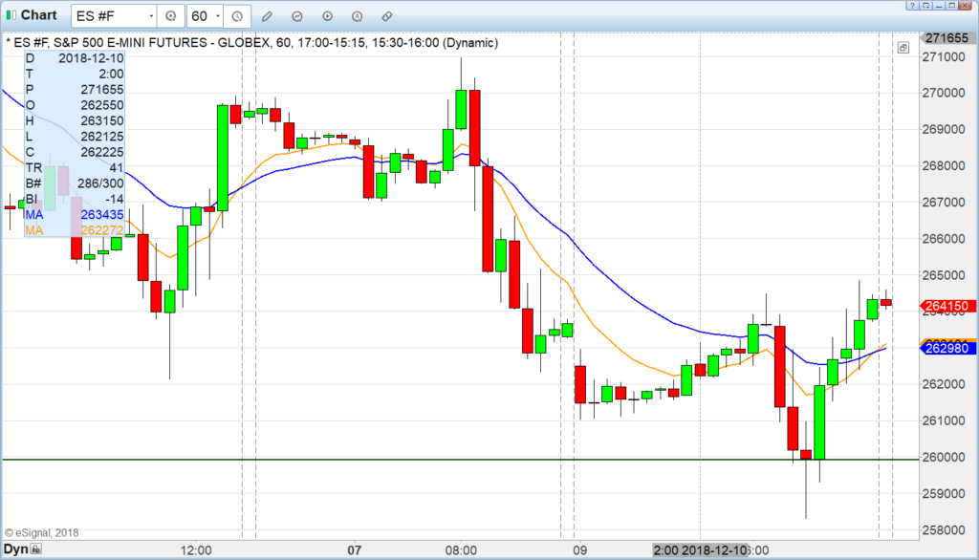
Task: Click the 259000 price axis label
Action: point(944,494)
